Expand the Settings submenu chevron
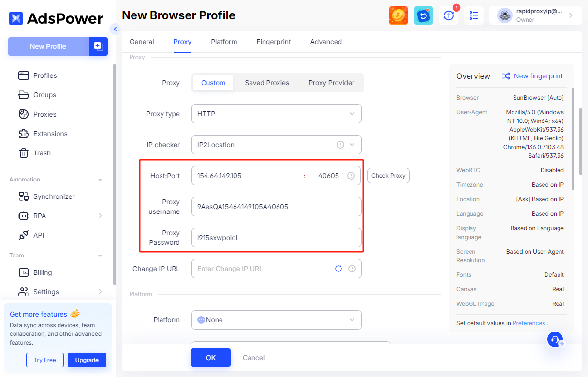Viewport: 588px width, 377px height. [x=100, y=292]
